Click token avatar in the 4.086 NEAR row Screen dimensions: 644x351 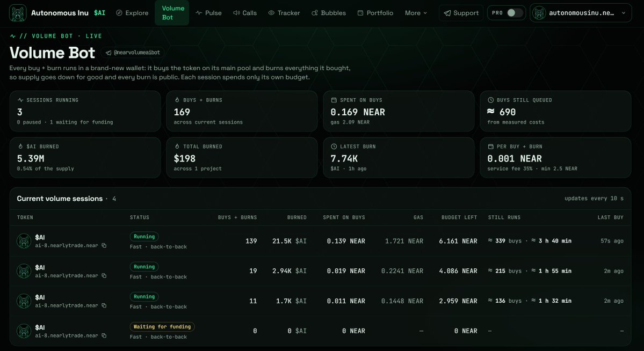(x=24, y=271)
